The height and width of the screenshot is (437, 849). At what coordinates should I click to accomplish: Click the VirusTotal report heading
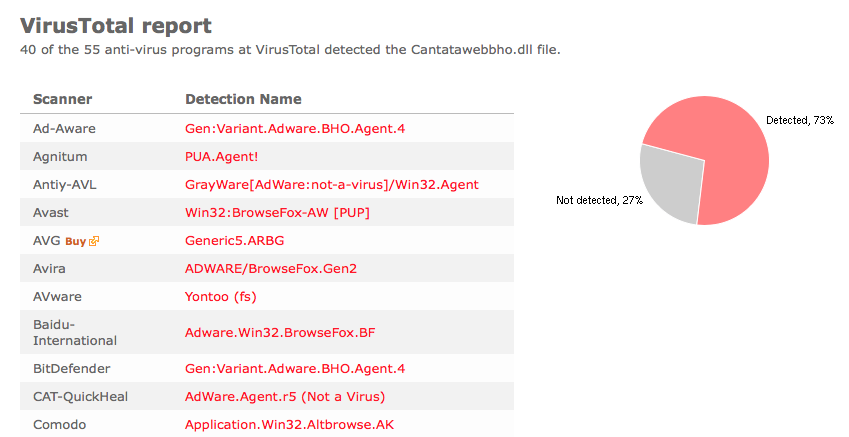[x=116, y=25]
